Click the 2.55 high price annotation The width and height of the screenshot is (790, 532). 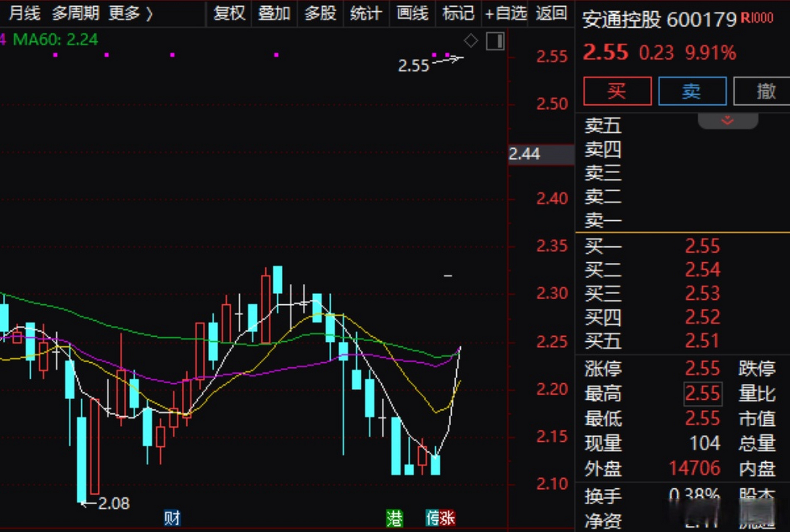click(413, 66)
